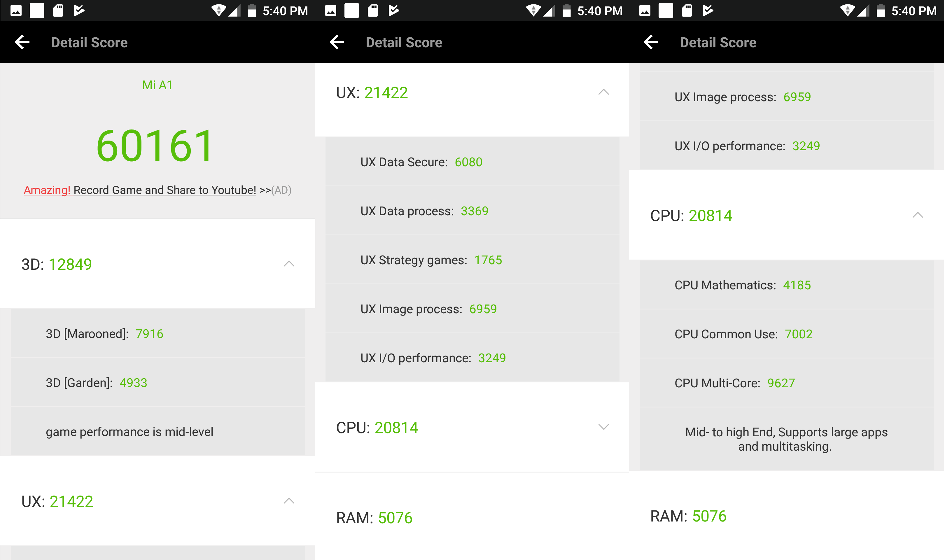The width and height of the screenshot is (945, 560).
Task: Tap UX Image process: 6959 in right screen
Action: point(787,97)
